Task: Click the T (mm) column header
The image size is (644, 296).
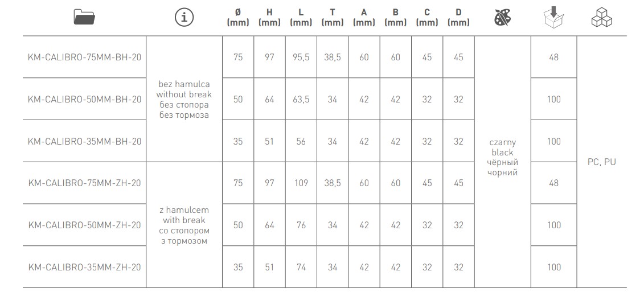Action: (x=333, y=18)
